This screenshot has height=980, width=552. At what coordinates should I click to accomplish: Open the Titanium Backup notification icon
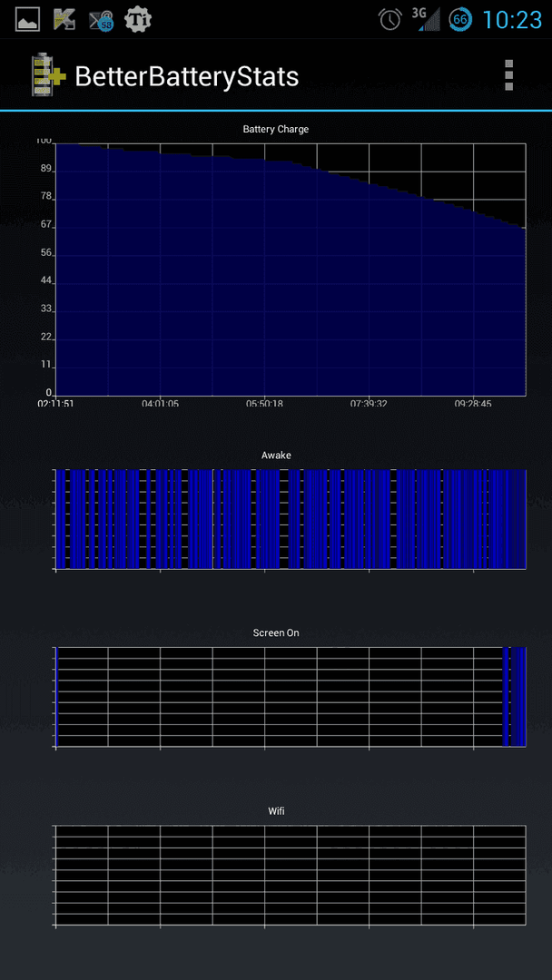tap(138, 20)
